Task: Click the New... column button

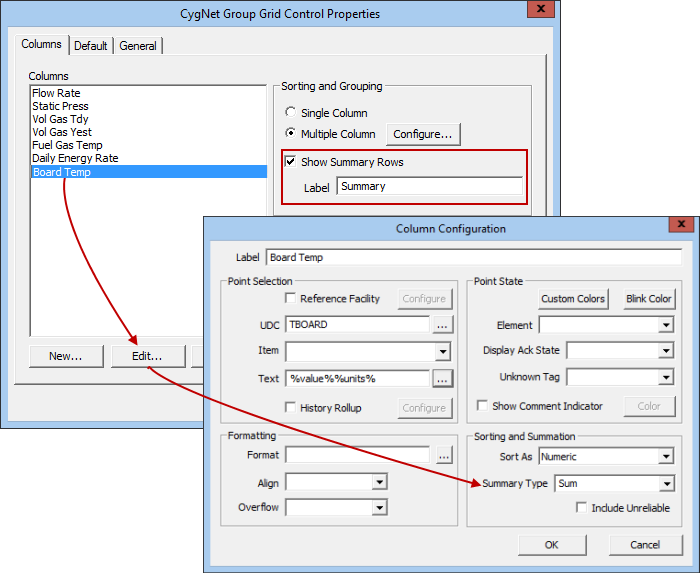Action: (x=66, y=356)
